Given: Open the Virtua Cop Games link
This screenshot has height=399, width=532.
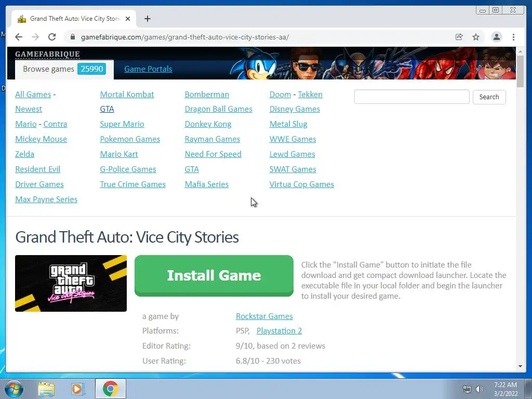Looking at the screenshot, I should coord(302,184).
